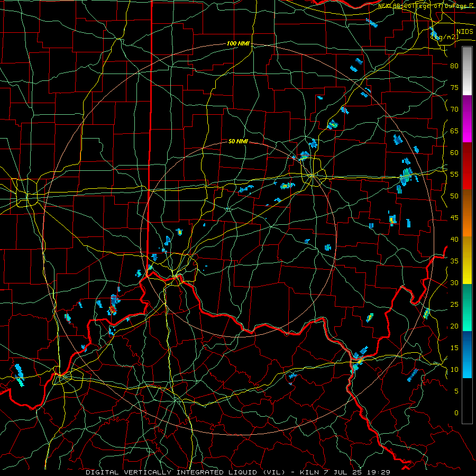The image size is (476, 476).
Task: Select the white-gray segment atop the color scale
Action: pyautogui.click(x=467, y=71)
